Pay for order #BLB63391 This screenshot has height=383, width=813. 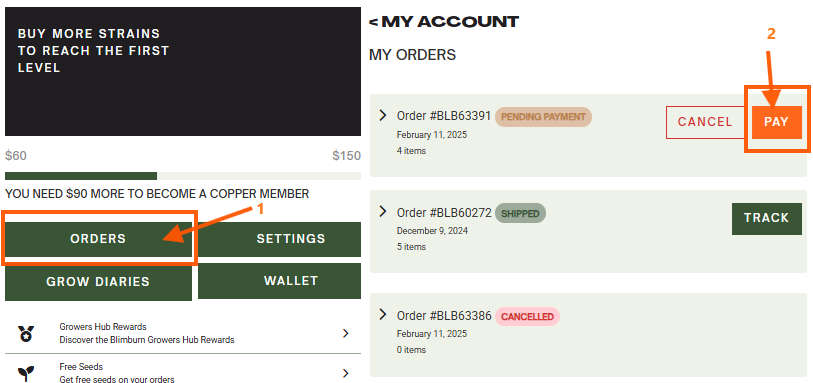pos(776,122)
